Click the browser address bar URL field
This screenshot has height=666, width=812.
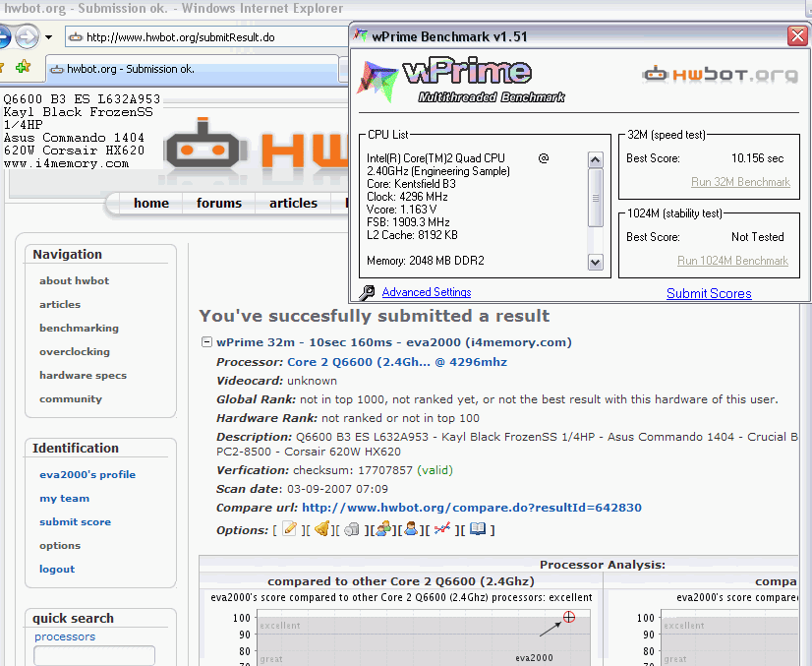pos(207,37)
